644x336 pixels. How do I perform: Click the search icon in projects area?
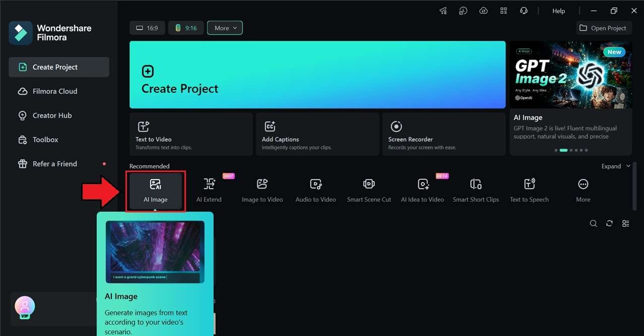point(594,223)
